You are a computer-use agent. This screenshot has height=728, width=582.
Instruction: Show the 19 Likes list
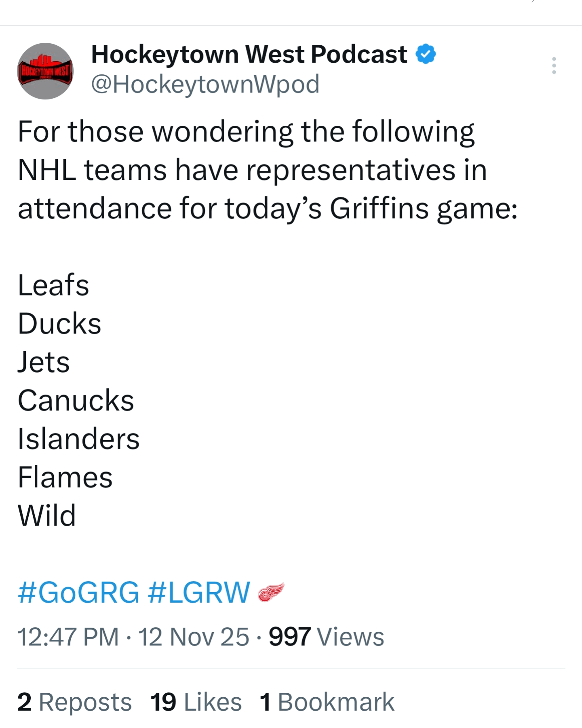pos(196,702)
